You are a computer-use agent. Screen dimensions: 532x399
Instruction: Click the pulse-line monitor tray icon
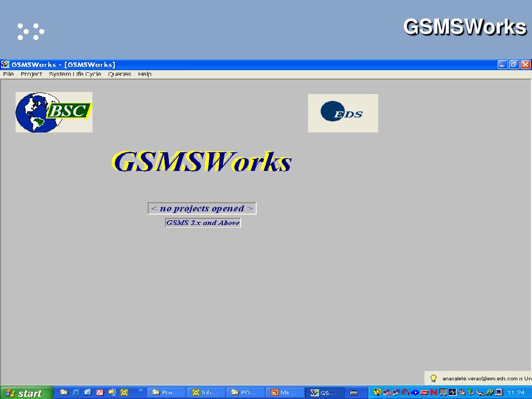(453, 392)
